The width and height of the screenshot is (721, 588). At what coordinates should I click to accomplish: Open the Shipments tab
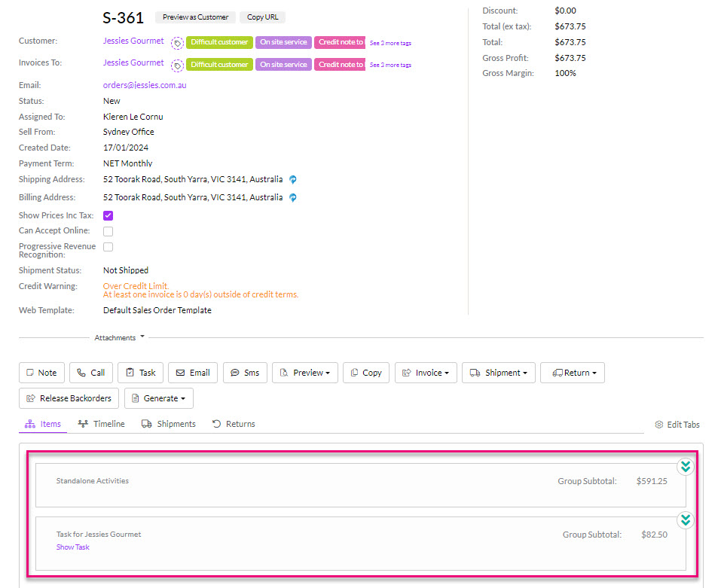(x=169, y=424)
